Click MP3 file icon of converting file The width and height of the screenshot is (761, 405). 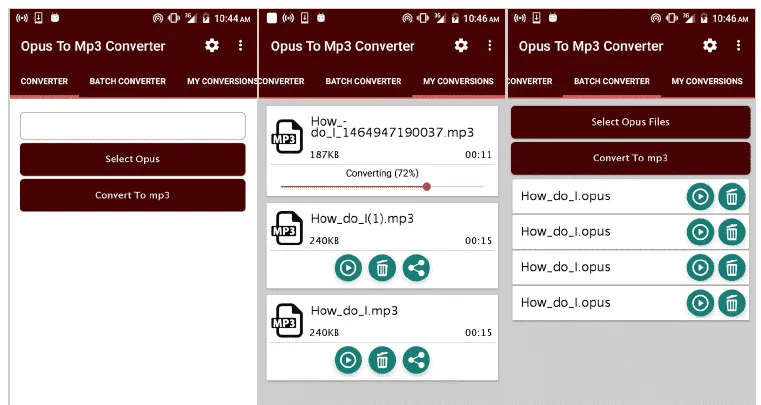pyautogui.click(x=287, y=136)
